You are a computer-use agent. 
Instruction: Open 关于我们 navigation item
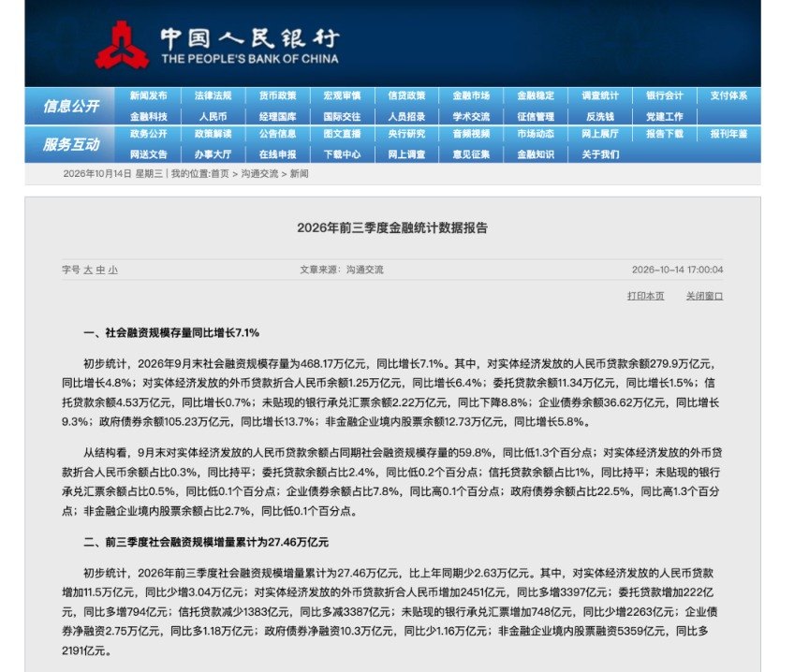click(600, 154)
